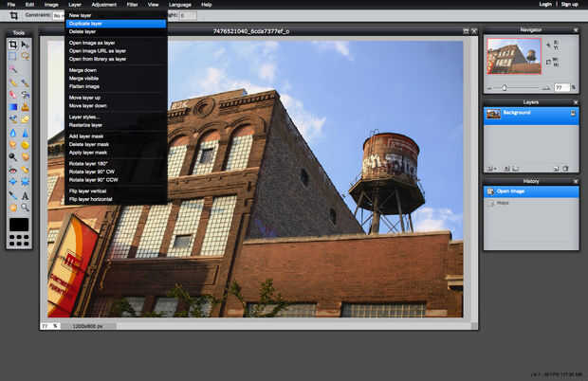Select Open image history state

point(531,191)
